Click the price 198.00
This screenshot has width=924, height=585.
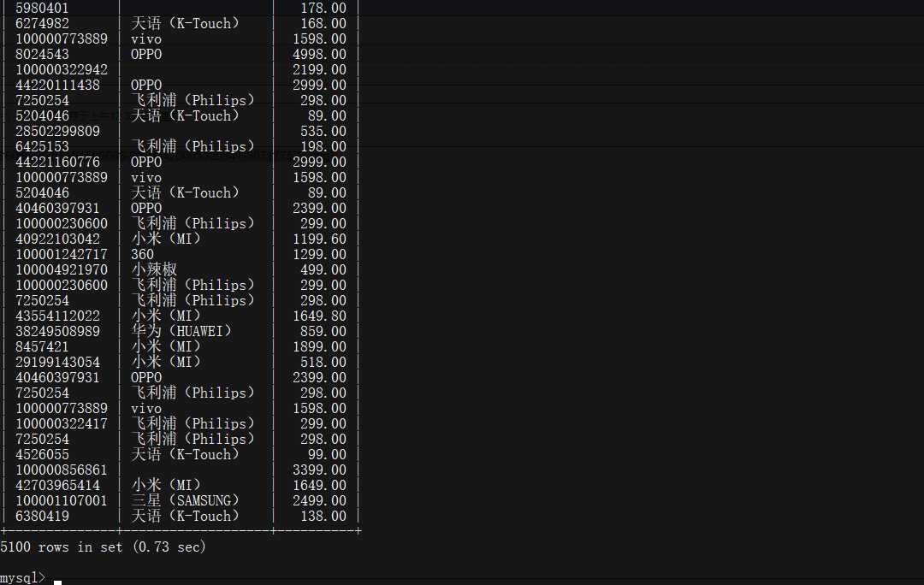point(323,147)
